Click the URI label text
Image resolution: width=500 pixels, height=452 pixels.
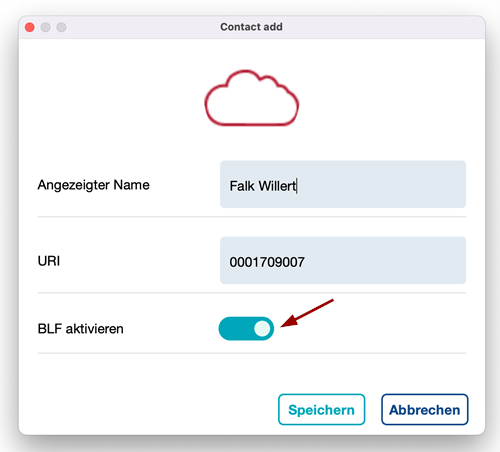[49, 261]
